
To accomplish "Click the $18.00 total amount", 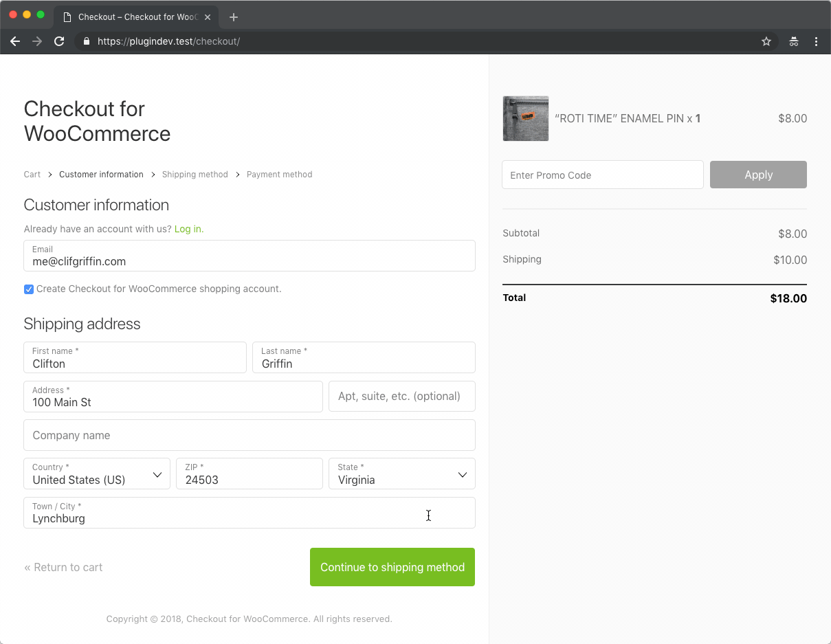I will point(788,298).
